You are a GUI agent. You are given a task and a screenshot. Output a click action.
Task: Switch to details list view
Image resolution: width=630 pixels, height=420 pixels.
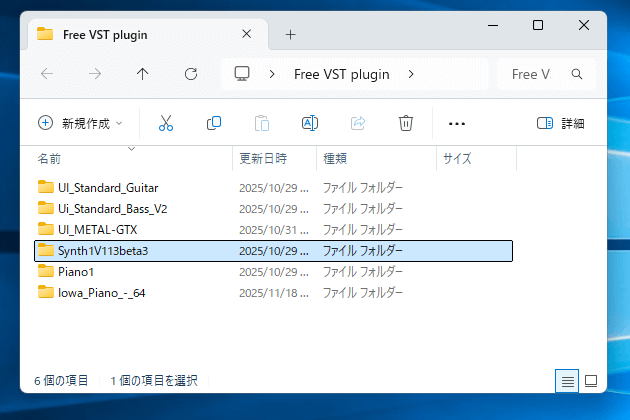[567, 381]
